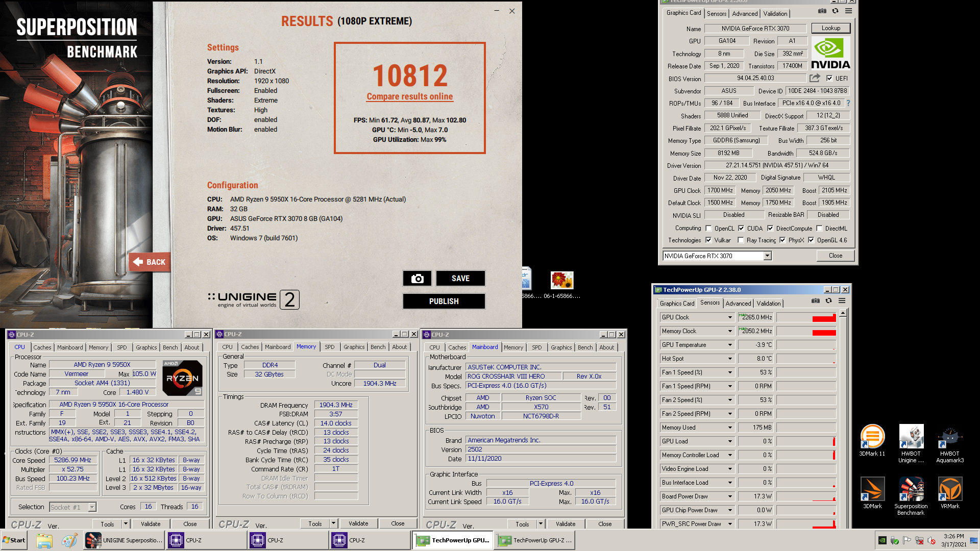980x551 pixels.
Task: Click the BACK button in Superposition
Action: pos(150,262)
